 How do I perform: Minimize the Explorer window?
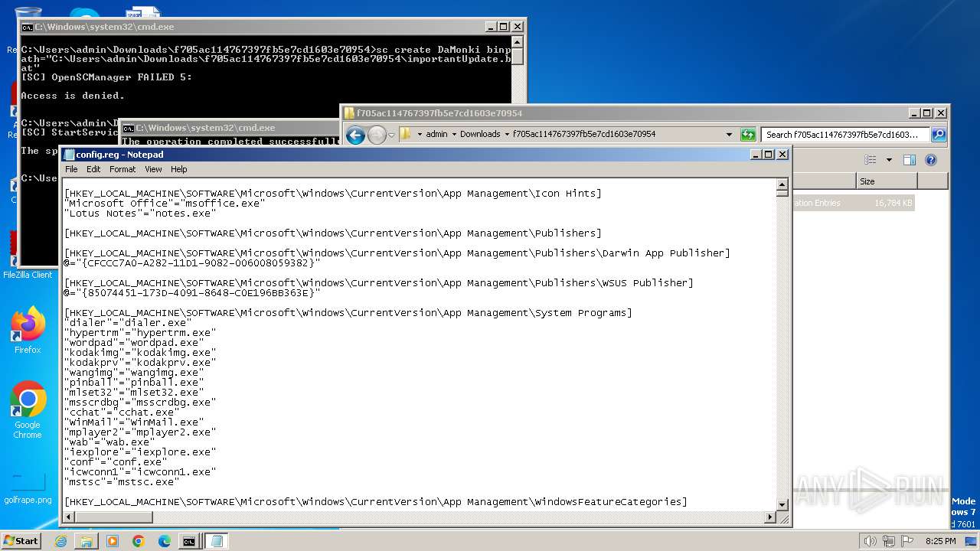pyautogui.click(x=914, y=113)
